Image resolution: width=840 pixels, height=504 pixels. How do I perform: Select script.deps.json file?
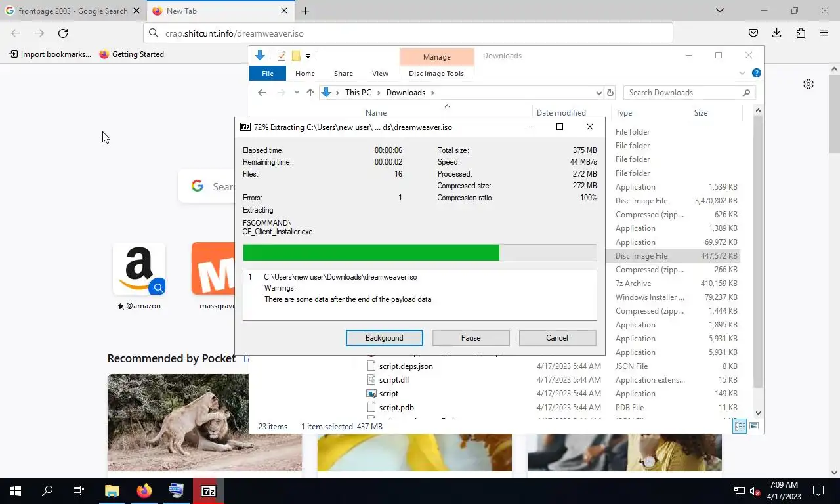tap(406, 366)
